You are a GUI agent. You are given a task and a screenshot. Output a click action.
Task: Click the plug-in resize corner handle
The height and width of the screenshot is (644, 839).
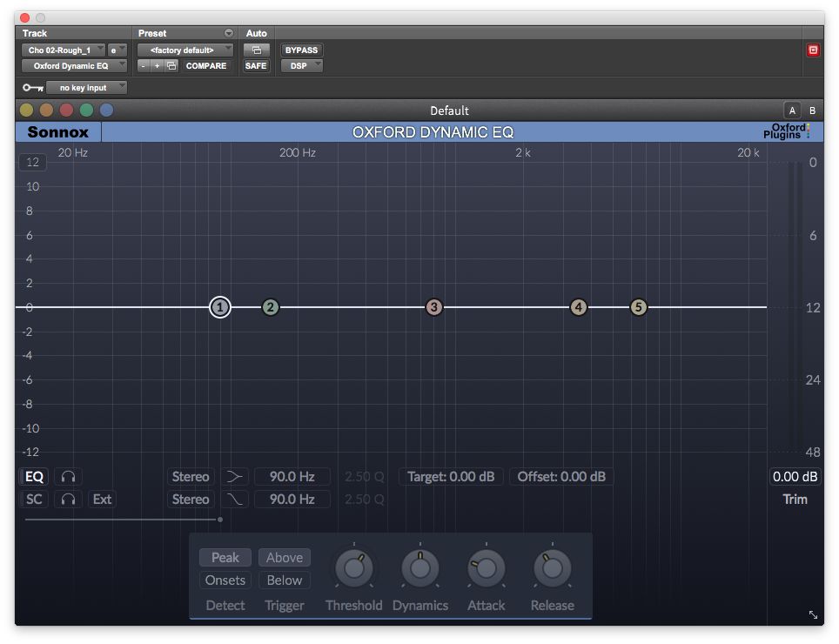click(x=813, y=614)
